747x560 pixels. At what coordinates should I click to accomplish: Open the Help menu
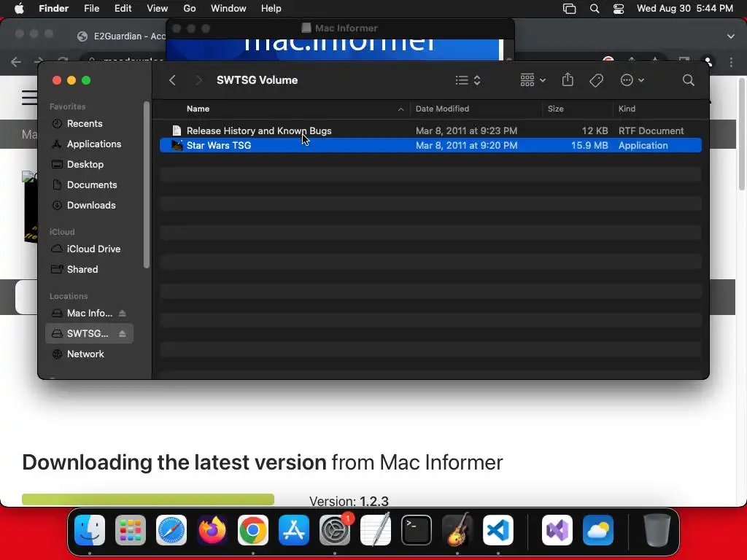271,9
